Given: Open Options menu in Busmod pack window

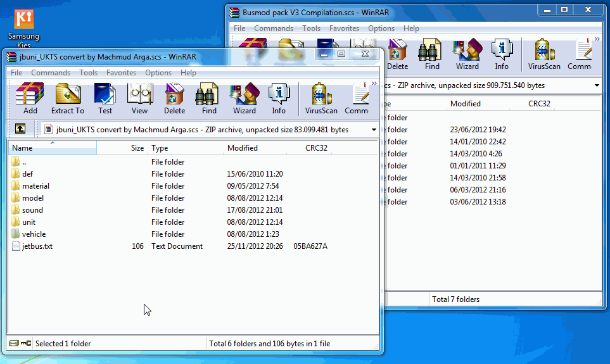Looking at the screenshot, I should (x=381, y=28).
